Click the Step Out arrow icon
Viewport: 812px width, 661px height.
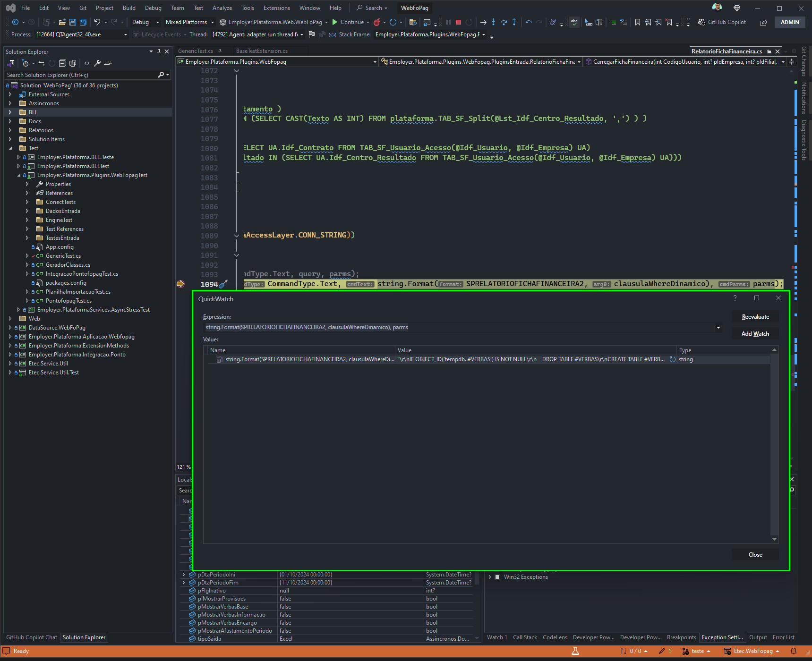tap(514, 22)
